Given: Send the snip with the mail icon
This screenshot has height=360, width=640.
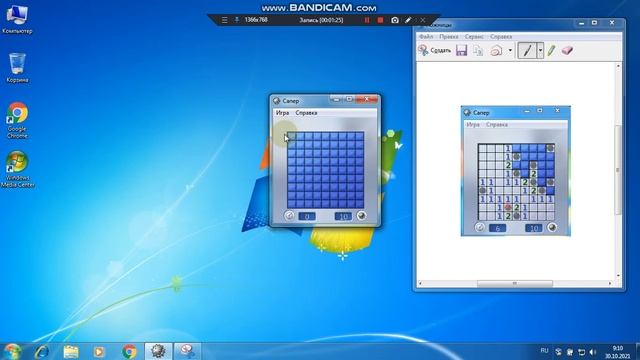Looking at the screenshot, I should 496,50.
